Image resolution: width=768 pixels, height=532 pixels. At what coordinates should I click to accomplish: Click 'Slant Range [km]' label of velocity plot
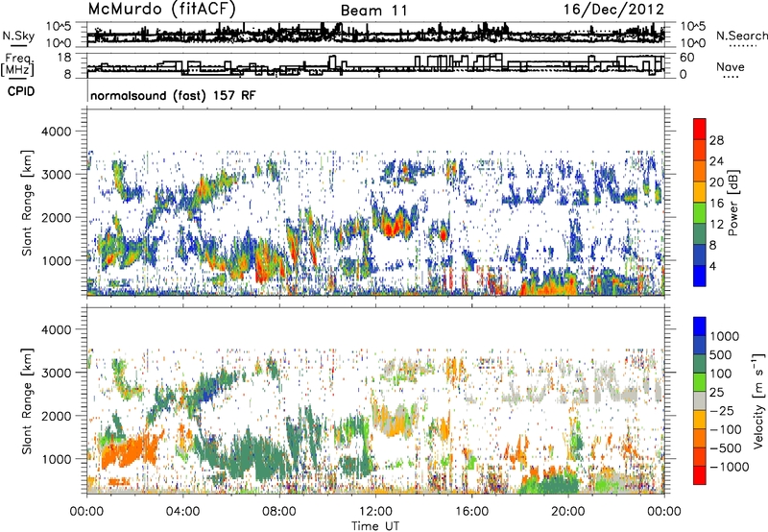click(27, 401)
